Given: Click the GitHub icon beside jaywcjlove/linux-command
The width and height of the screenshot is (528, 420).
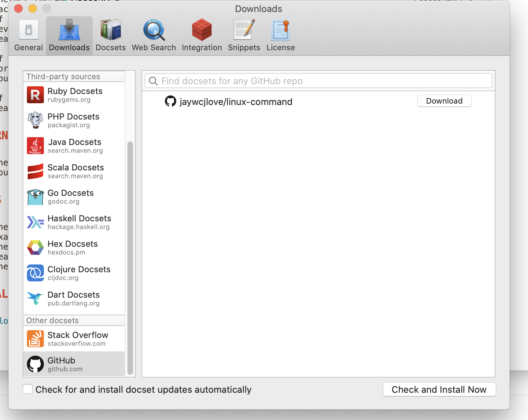Looking at the screenshot, I should click(x=171, y=101).
